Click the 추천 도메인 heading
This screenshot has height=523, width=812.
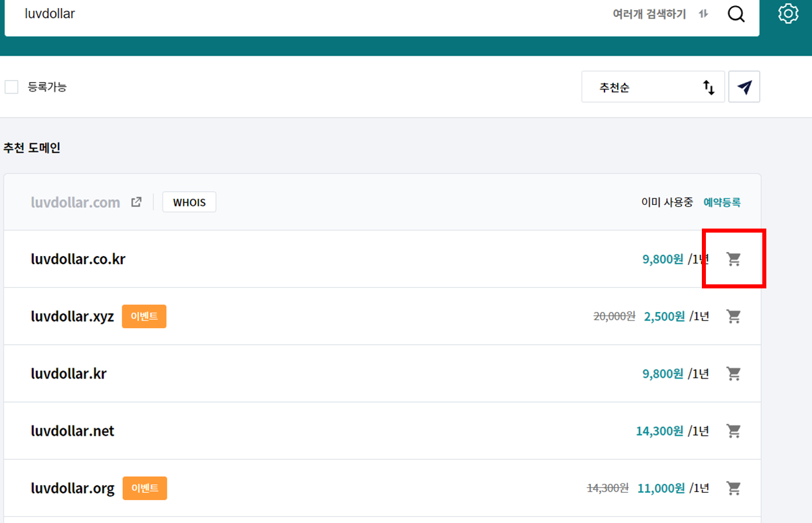pyautogui.click(x=32, y=148)
